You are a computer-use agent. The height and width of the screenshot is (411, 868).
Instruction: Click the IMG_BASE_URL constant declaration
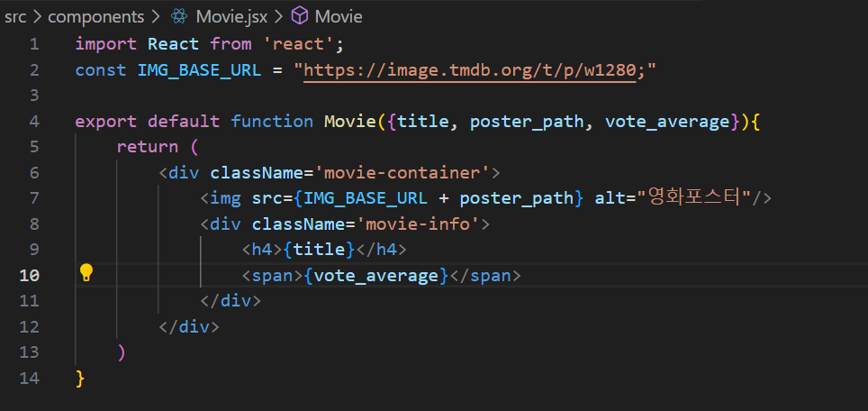point(199,70)
